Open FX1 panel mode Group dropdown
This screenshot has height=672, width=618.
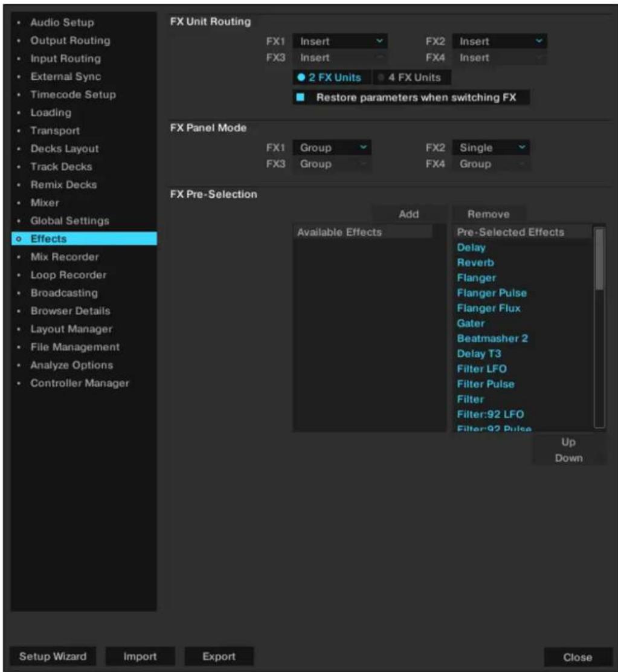click(332, 148)
